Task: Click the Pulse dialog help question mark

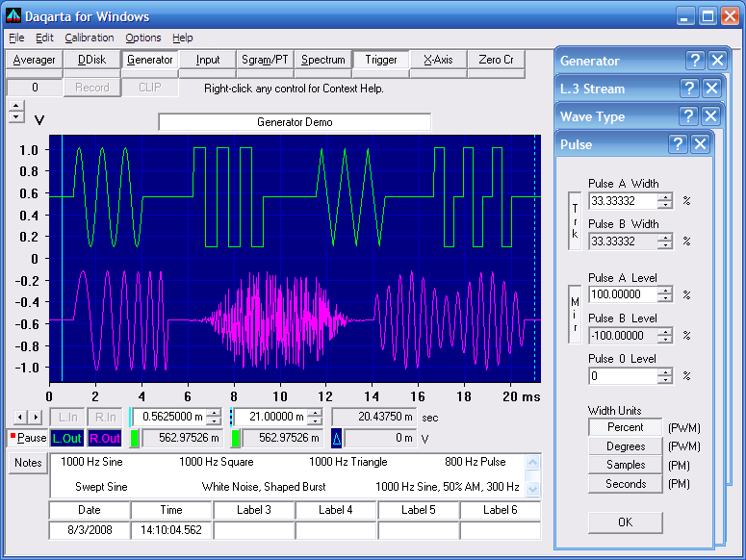Action: [678, 144]
